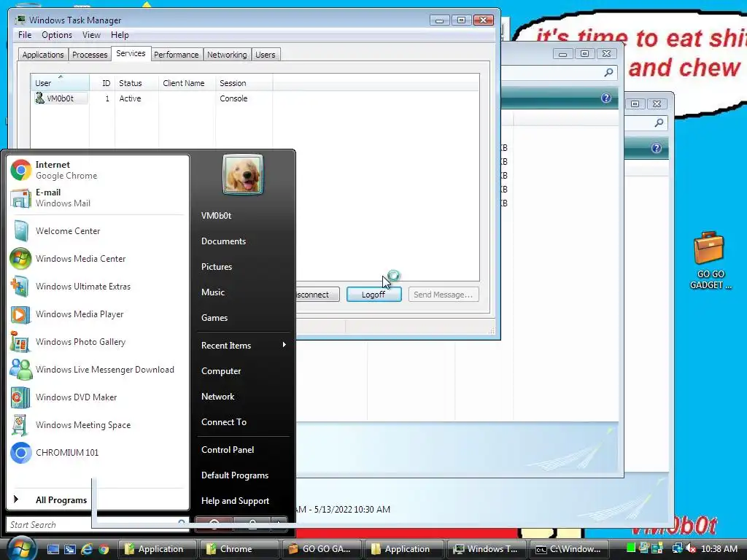Open the Options menu in Task Manager
The height and width of the screenshot is (560, 747).
click(x=57, y=35)
